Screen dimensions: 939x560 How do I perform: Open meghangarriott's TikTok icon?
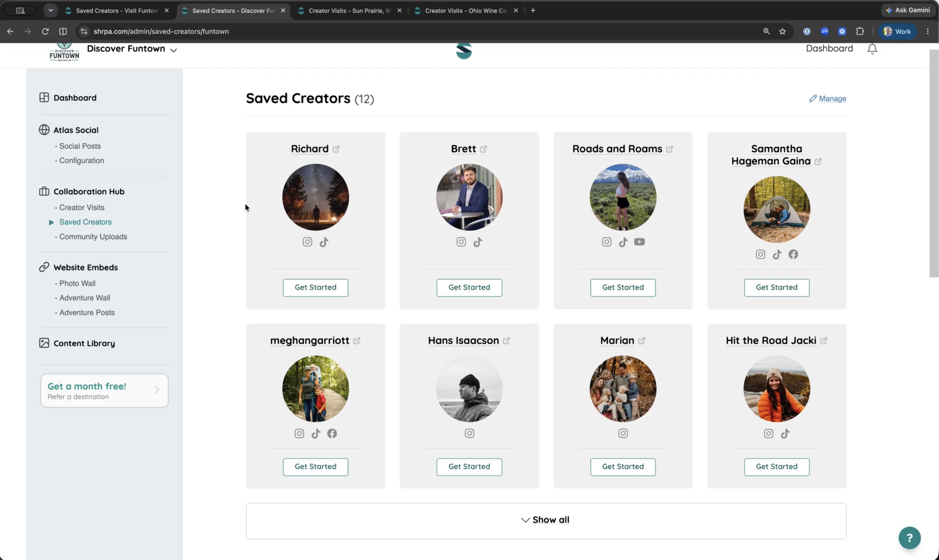[x=316, y=434]
